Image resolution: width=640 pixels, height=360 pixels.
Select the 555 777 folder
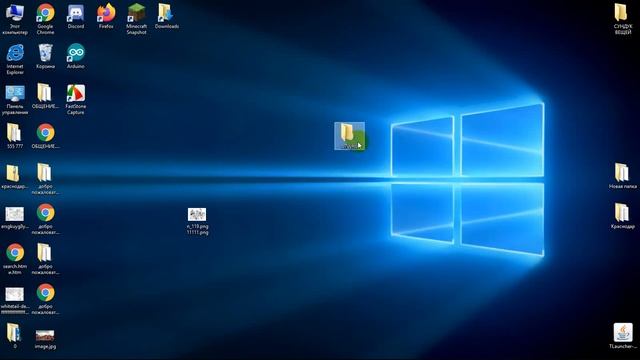tap(15, 136)
